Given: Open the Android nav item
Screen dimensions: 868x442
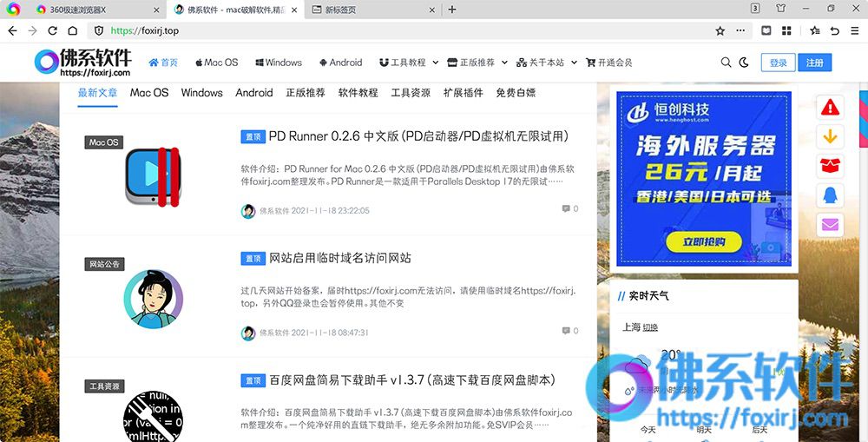Looking at the screenshot, I should tap(340, 63).
